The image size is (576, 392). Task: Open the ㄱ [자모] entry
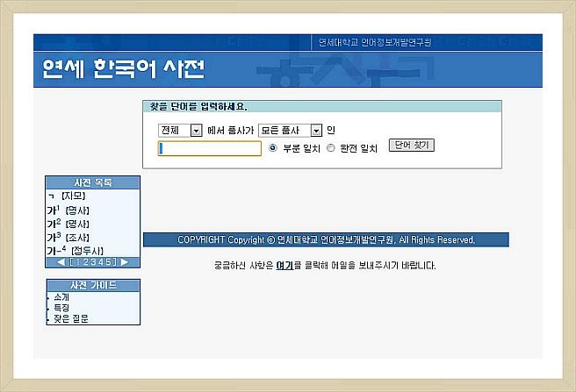click(x=67, y=196)
